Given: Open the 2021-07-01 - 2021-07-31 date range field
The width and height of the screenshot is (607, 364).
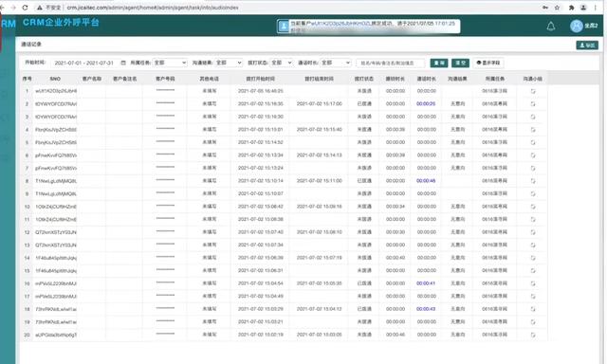Looking at the screenshot, I should [84, 63].
